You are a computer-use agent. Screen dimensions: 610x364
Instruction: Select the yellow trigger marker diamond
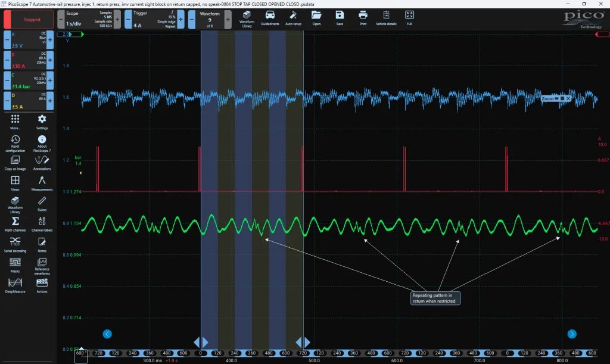tap(80, 173)
